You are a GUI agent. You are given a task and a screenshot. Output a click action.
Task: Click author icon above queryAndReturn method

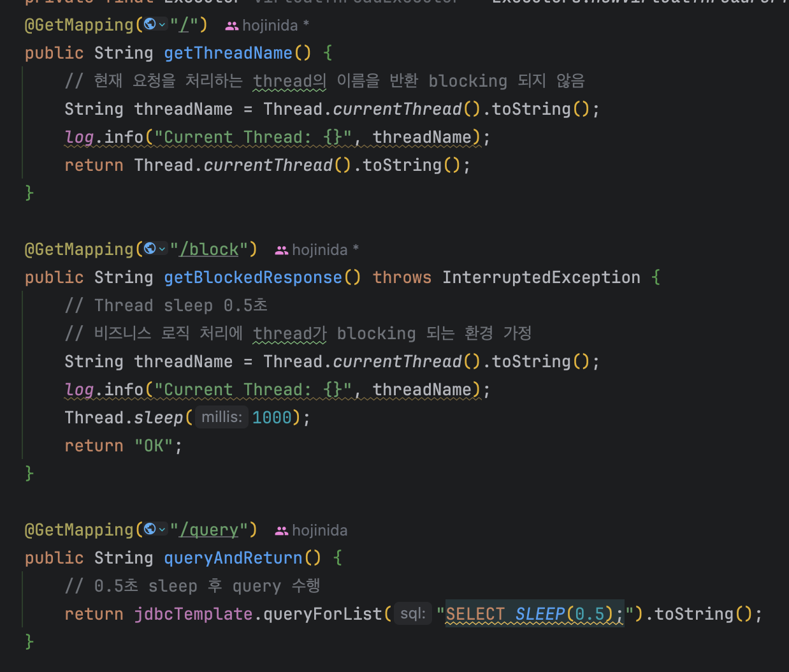(282, 530)
